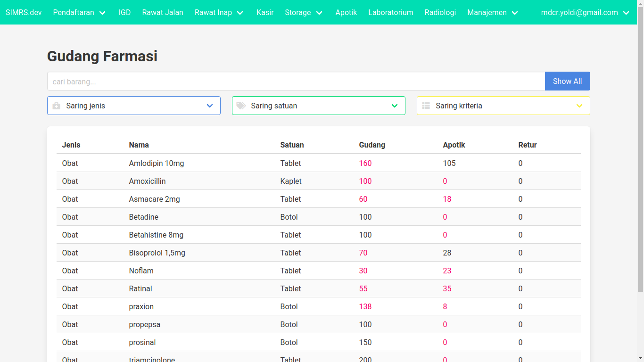Image resolution: width=644 pixels, height=362 pixels.
Task: Open the Saring jenis dropdown
Action: pyautogui.click(x=134, y=106)
